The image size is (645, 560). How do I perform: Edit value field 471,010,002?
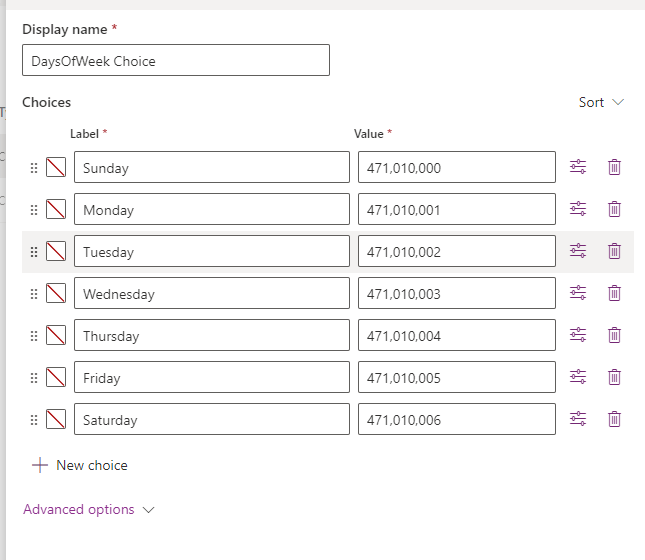pos(457,251)
